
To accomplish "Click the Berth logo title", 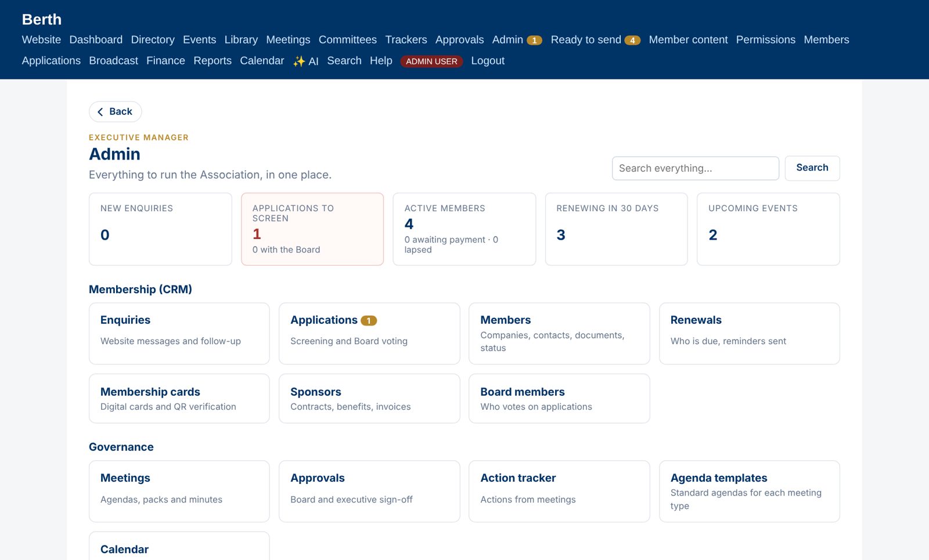I will 42,19.
